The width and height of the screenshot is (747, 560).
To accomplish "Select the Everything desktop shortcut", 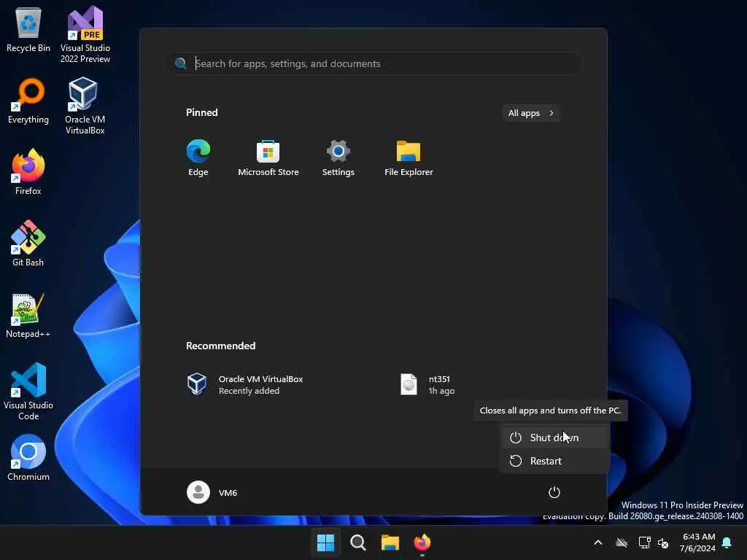I will tap(28, 101).
